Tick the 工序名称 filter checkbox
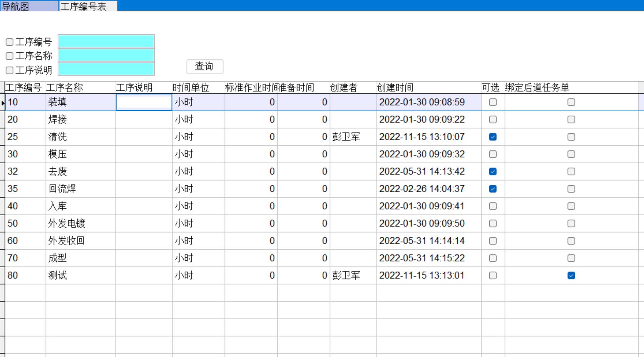Image resolution: width=644 pixels, height=357 pixels. click(10, 56)
